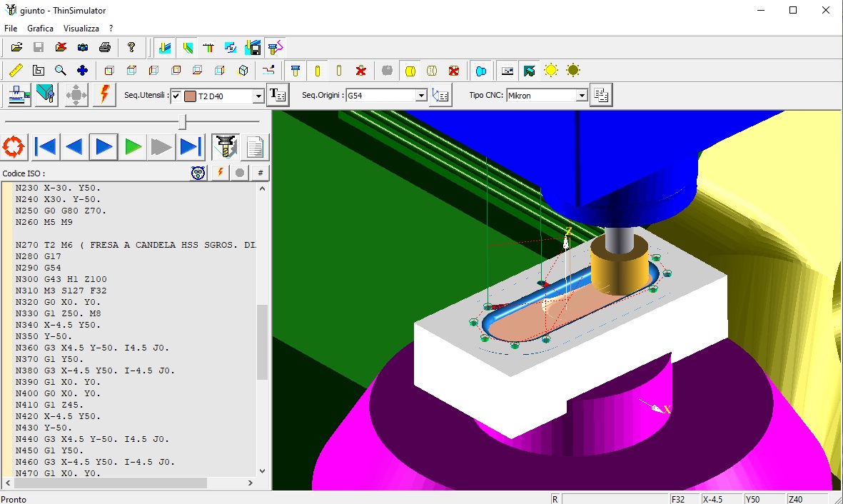Toggle the hash line numbering button
Screen dimensions: 843x504
click(261, 173)
